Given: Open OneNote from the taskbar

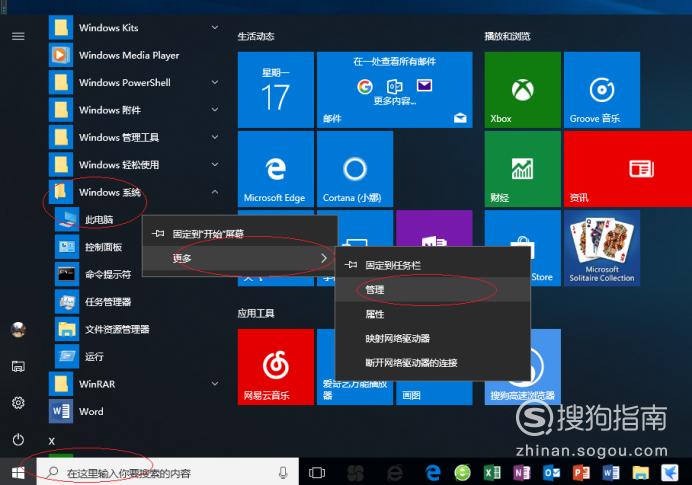Looking at the screenshot, I should pyautogui.click(x=522, y=473).
